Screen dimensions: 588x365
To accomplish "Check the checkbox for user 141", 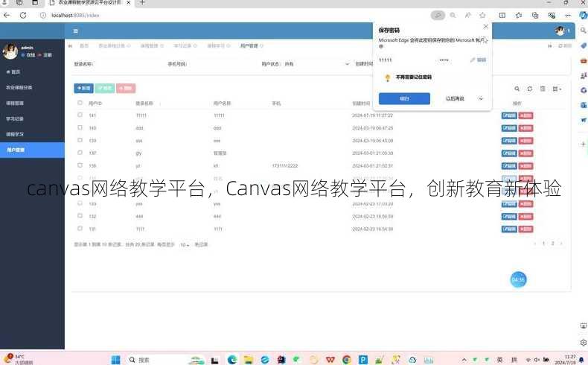I will 80,115.
